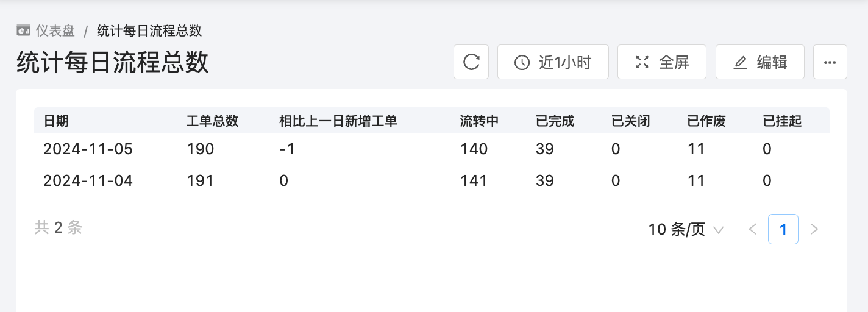
Task: Click the pencil edit icon
Action: tap(740, 62)
